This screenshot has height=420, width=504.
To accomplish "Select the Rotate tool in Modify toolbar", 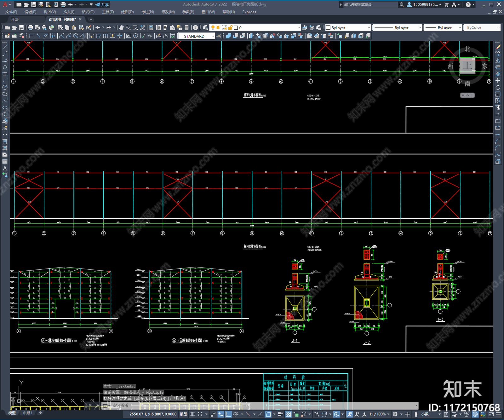I will (x=498, y=88).
